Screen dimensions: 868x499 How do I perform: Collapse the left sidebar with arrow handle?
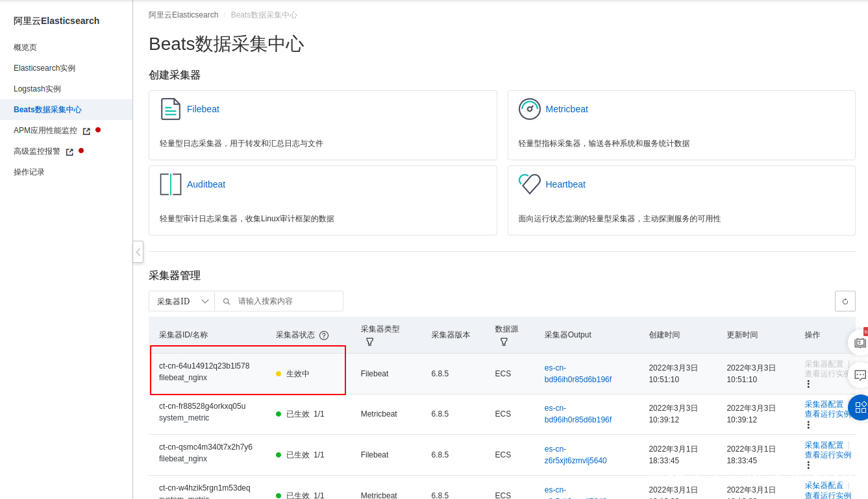point(138,252)
